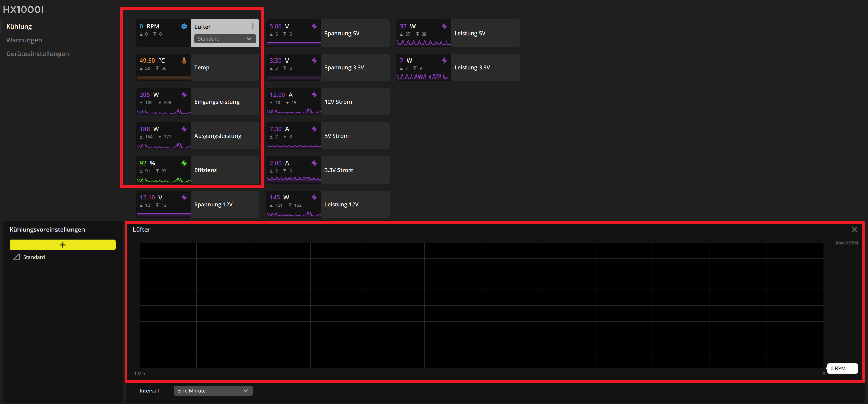This screenshot has width=868, height=404.
Task: Open Geräteeinstellungen in the sidebar
Action: pos(38,54)
